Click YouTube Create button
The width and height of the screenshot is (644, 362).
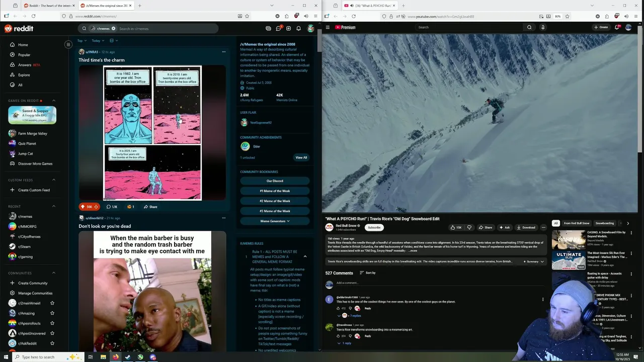pos(601,27)
